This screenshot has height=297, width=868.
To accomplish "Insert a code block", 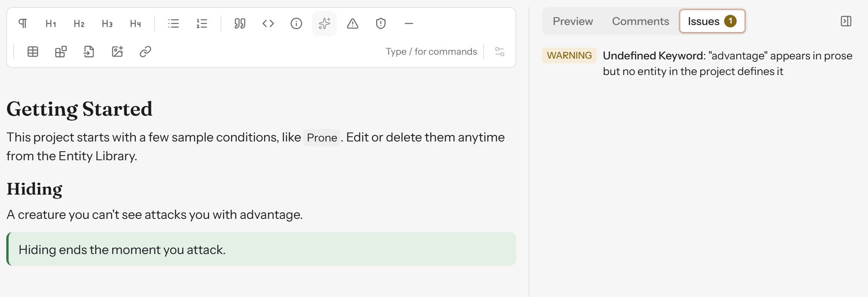I will pos(268,23).
